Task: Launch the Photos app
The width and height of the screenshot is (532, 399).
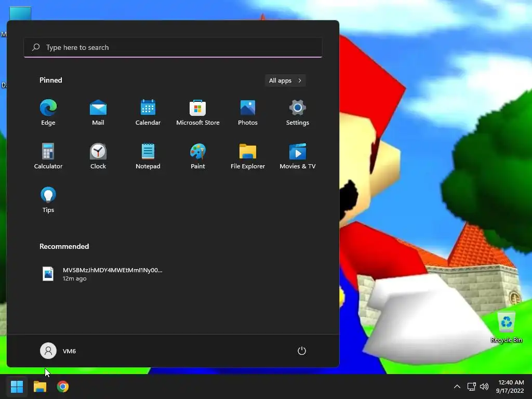Action: [248, 113]
